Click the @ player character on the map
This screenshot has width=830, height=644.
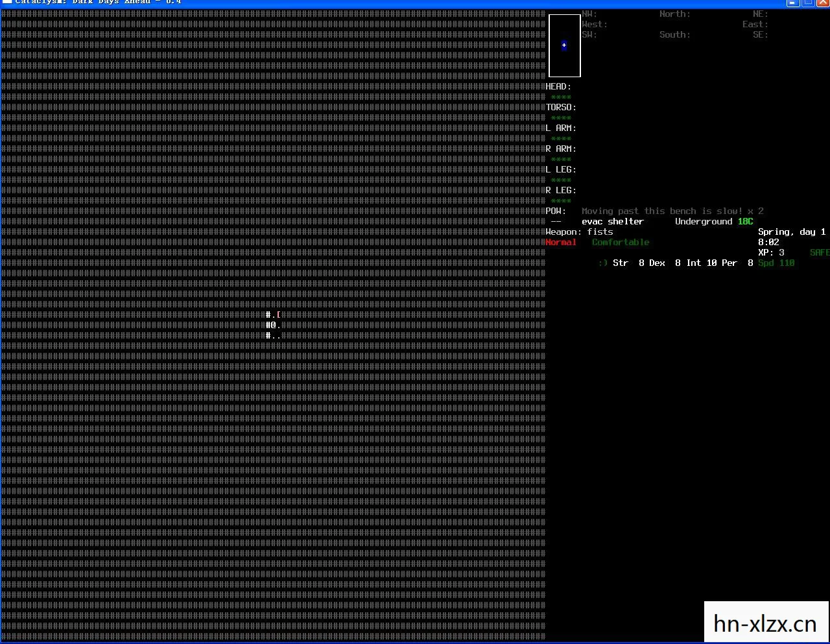(x=274, y=325)
